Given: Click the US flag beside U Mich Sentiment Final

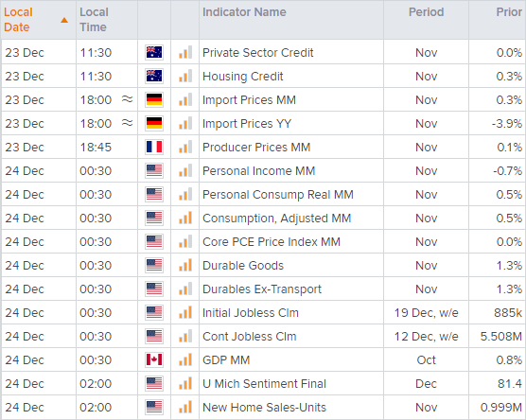Looking at the screenshot, I should (154, 383).
